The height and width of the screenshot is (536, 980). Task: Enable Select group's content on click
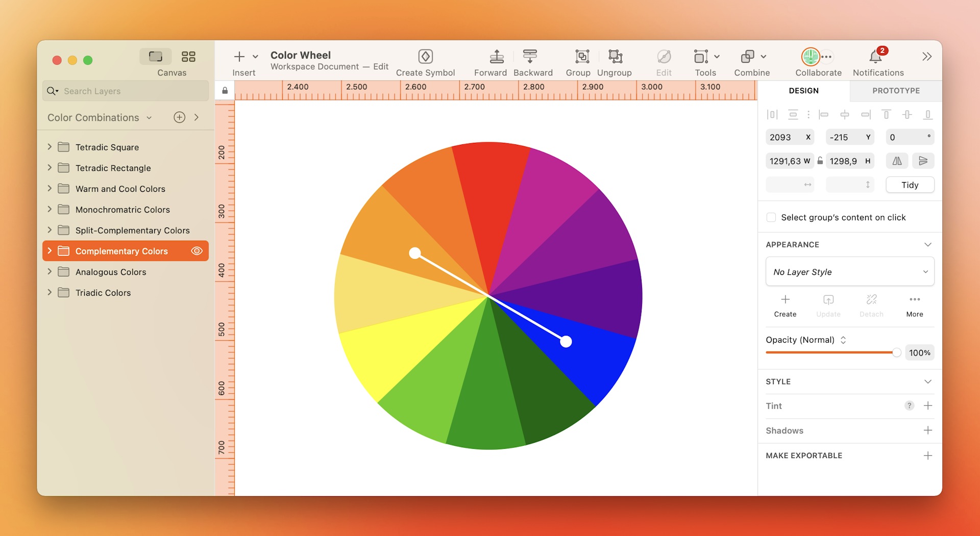point(771,217)
